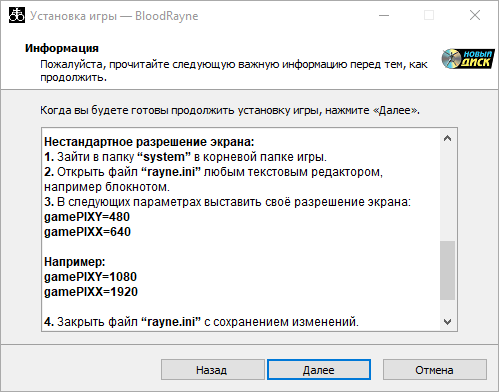Go back with the Назад button
The image size is (499, 392).
point(213,369)
